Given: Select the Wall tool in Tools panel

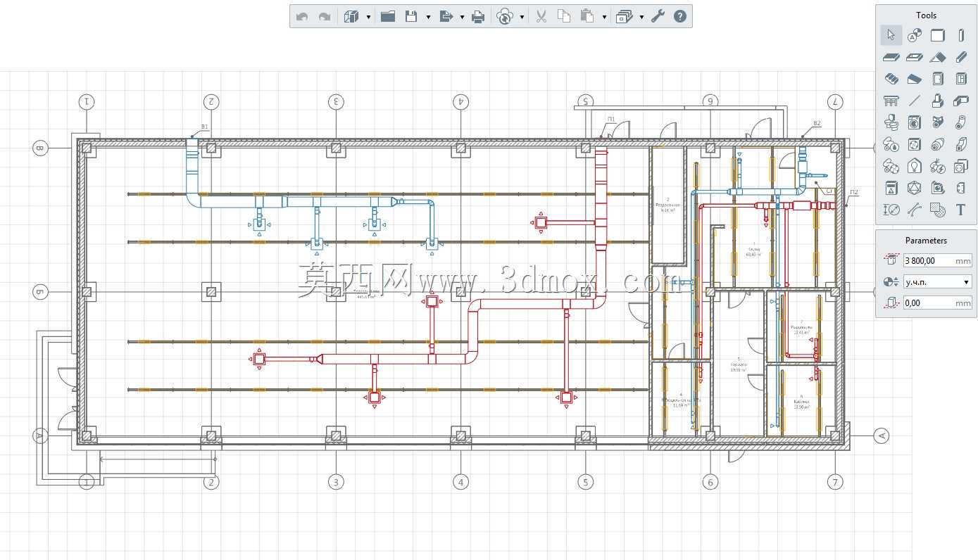Looking at the screenshot, I should click(x=937, y=35).
